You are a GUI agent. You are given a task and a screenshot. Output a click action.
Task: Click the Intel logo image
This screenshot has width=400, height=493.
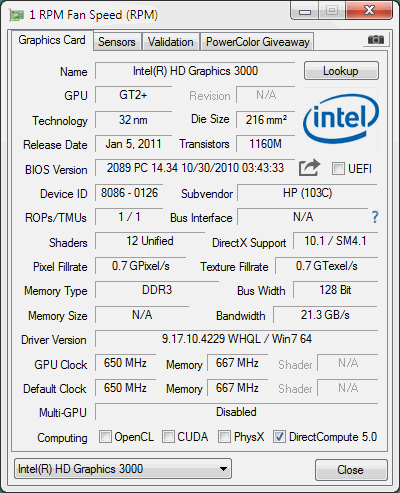point(340,119)
